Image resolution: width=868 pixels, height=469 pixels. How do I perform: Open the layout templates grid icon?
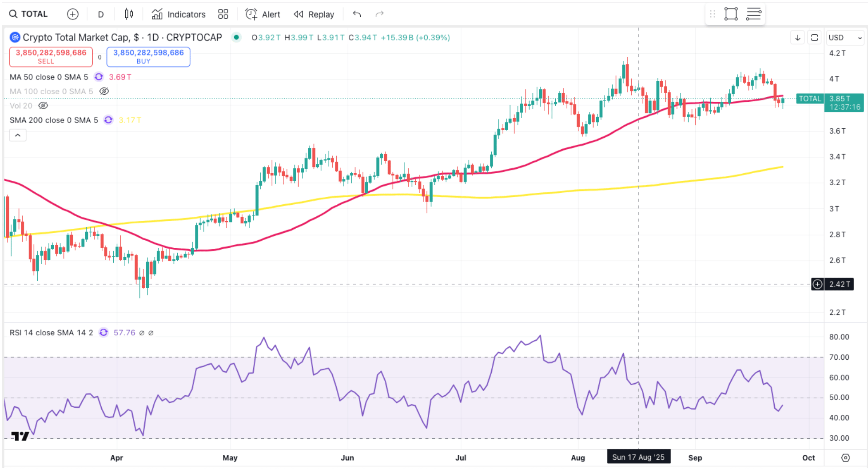(223, 14)
